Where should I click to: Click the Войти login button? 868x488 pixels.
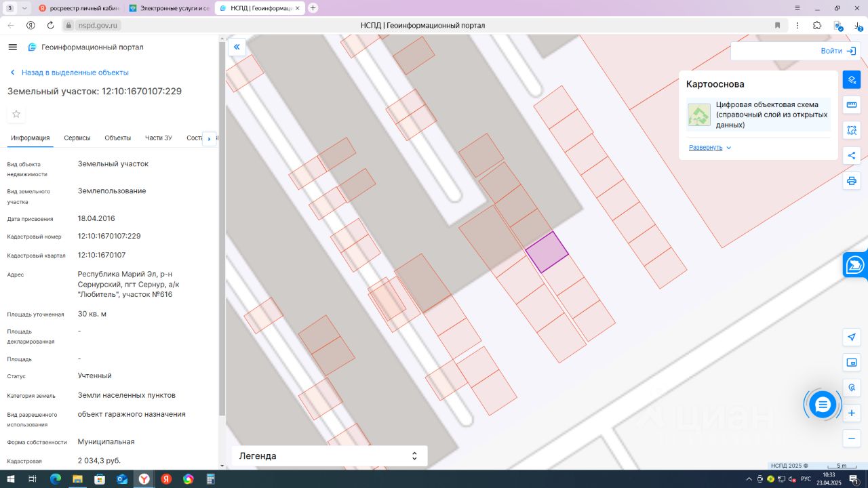pyautogui.click(x=837, y=51)
